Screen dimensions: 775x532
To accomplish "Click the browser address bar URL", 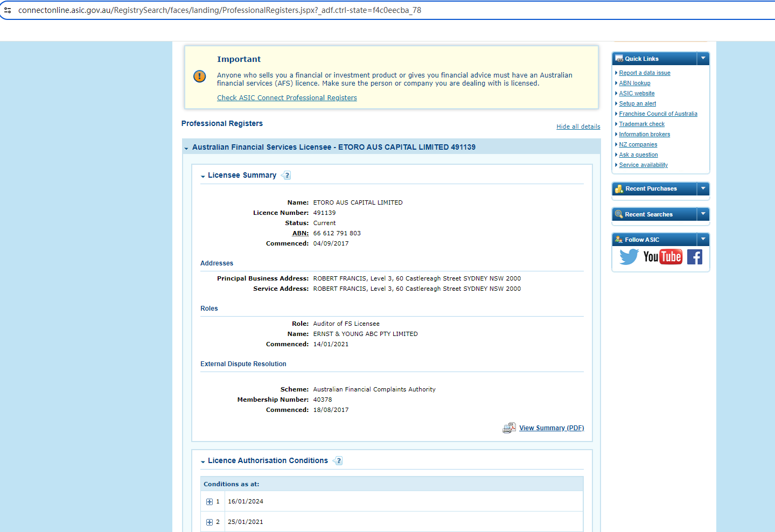I will tap(220, 10).
